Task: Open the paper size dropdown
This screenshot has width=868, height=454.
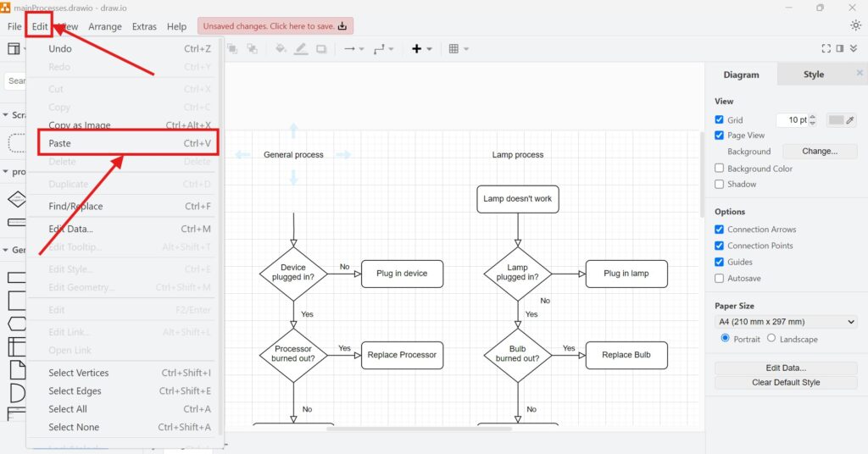Action: click(x=786, y=322)
